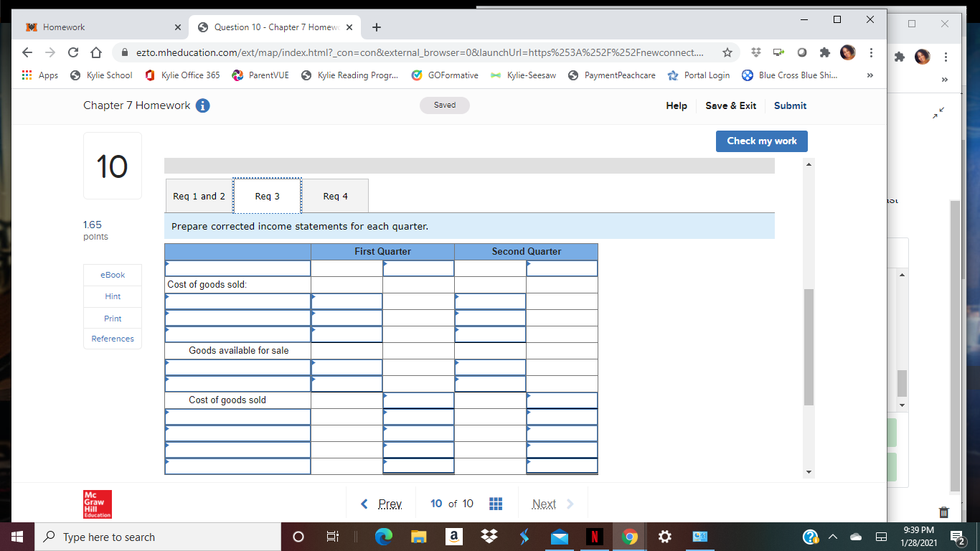Switch to the Req 4 tab
This screenshot has height=551, width=980.
[335, 195]
